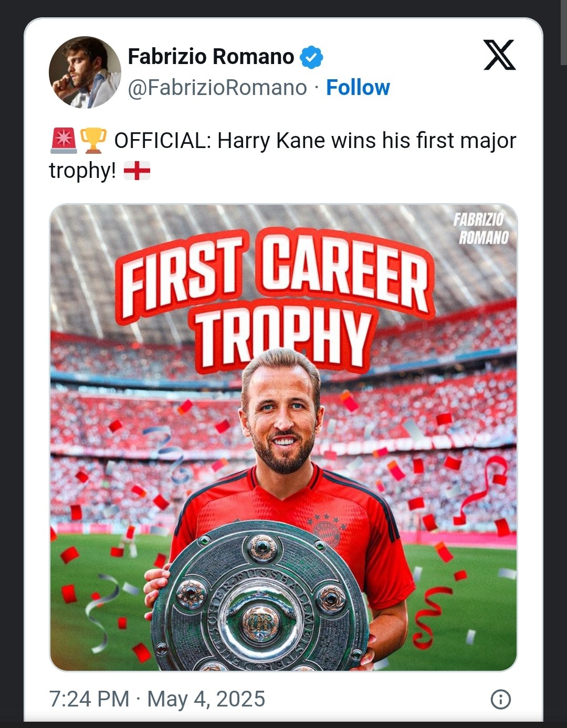Open Fabrizio Romano's profile avatar
The width and height of the screenshot is (567, 728).
(x=85, y=72)
